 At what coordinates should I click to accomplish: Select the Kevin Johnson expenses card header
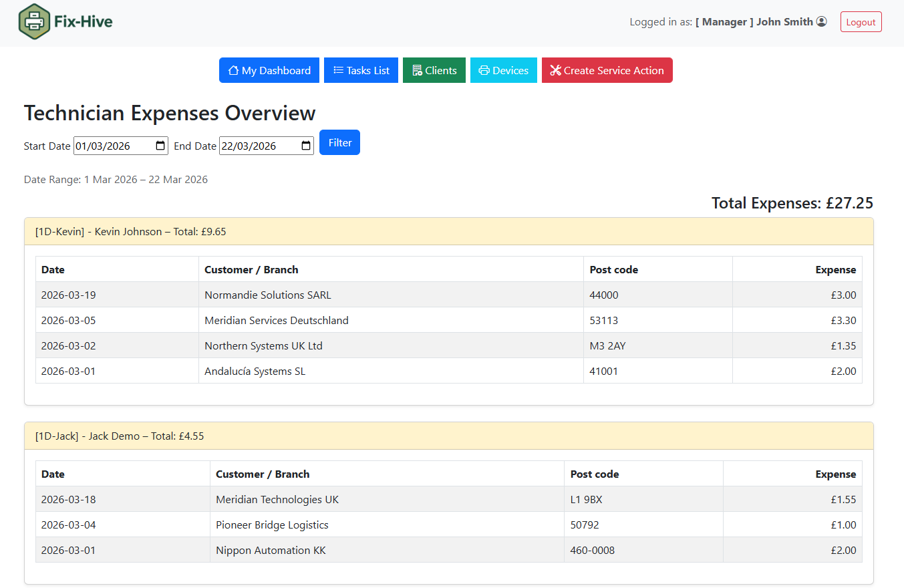coord(448,232)
